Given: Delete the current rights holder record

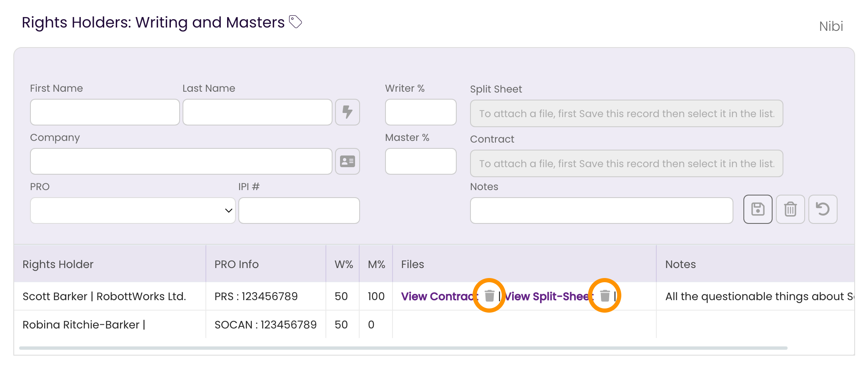Looking at the screenshot, I should [x=790, y=209].
